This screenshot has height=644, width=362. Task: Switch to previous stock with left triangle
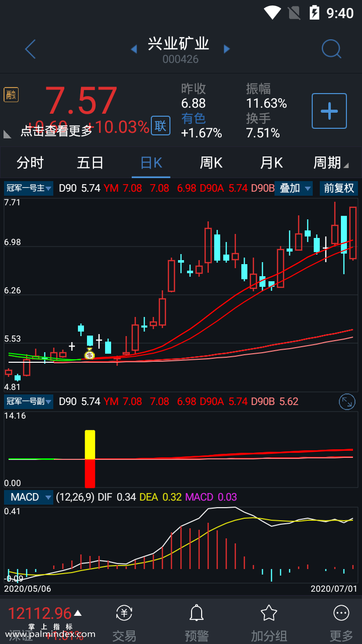(x=134, y=49)
